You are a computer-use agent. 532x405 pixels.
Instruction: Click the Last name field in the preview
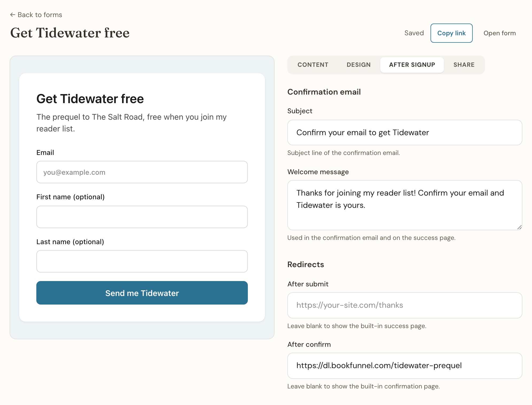pos(142,261)
